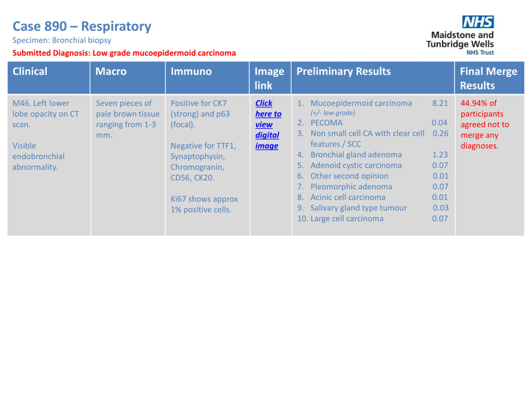Click 'Adenoid cystic carcinoma' result row
532x399 pixels.
point(373,165)
